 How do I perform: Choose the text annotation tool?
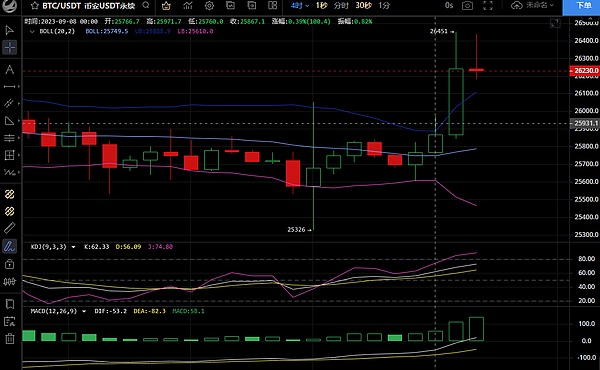(x=10, y=69)
